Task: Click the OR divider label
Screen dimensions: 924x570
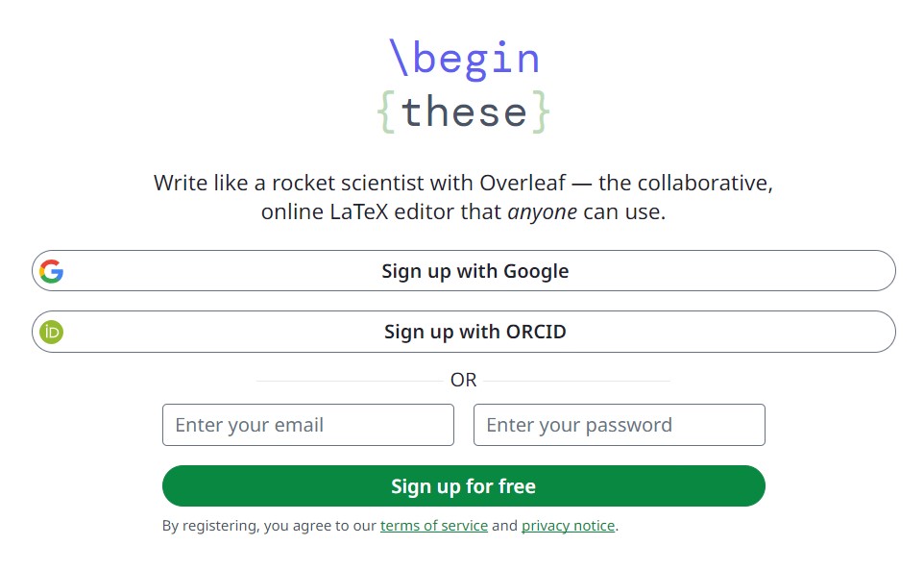Action: click(464, 380)
